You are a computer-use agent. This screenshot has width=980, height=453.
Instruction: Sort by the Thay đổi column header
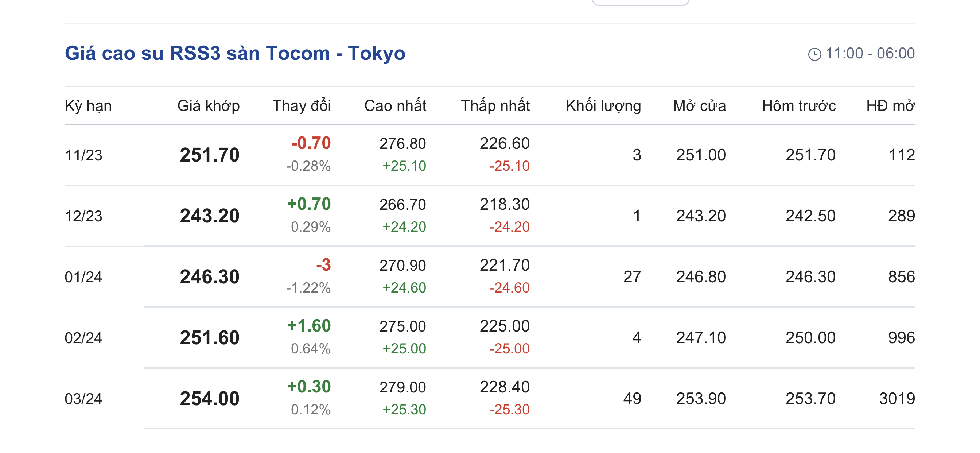click(301, 105)
